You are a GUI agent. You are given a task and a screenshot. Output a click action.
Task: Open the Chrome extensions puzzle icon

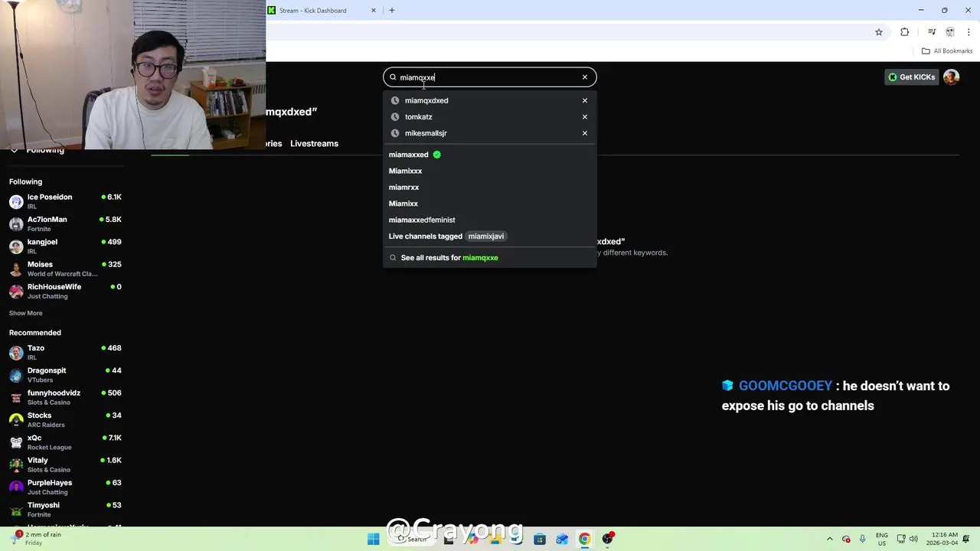click(905, 32)
